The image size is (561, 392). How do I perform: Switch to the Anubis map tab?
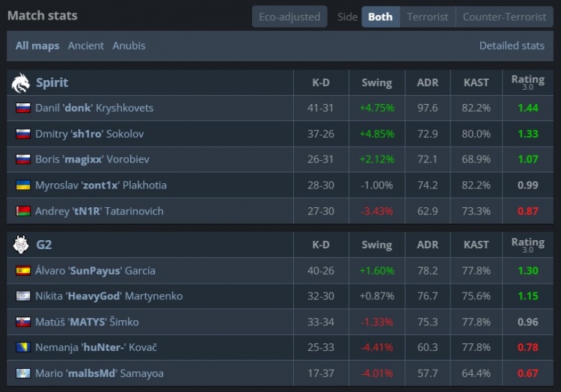(x=129, y=46)
